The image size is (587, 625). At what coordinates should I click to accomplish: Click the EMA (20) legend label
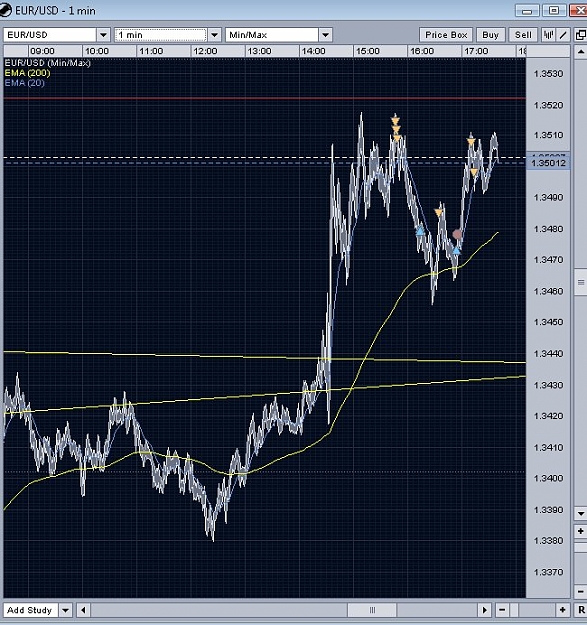pos(24,83)
